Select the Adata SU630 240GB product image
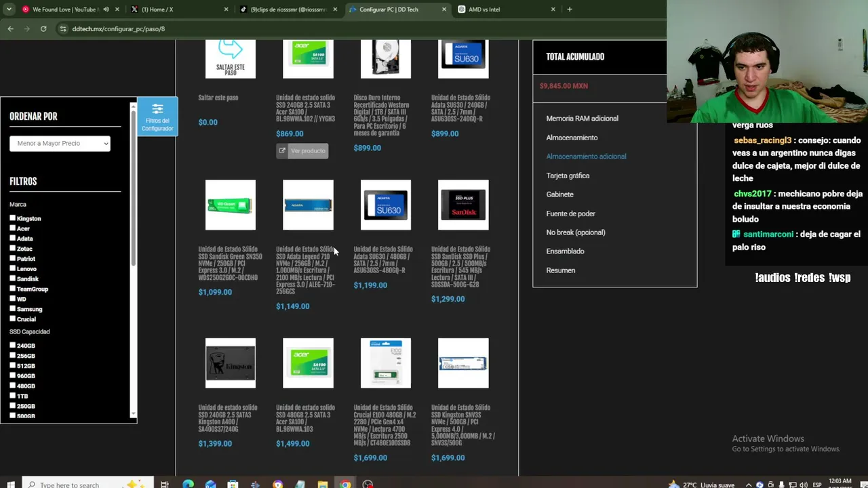Viewport: 868px width, 488px height. click(x=463, y=59)
